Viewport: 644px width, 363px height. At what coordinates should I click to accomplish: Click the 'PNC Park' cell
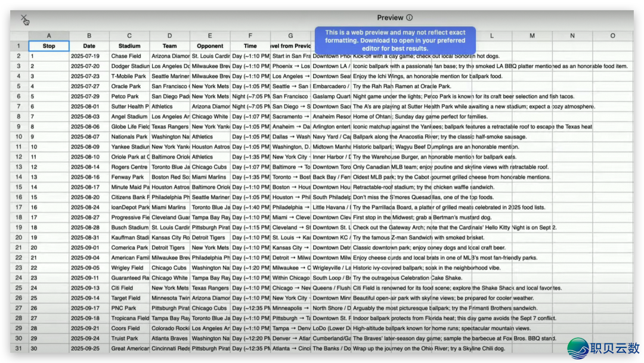tap(129, 308)
